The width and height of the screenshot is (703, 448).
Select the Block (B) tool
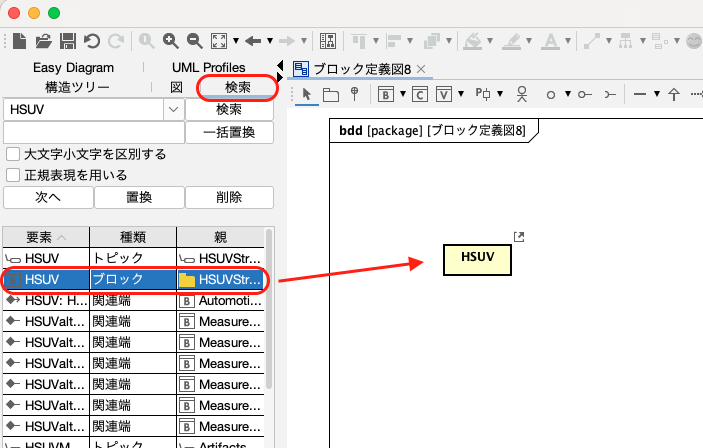(386, 95)
